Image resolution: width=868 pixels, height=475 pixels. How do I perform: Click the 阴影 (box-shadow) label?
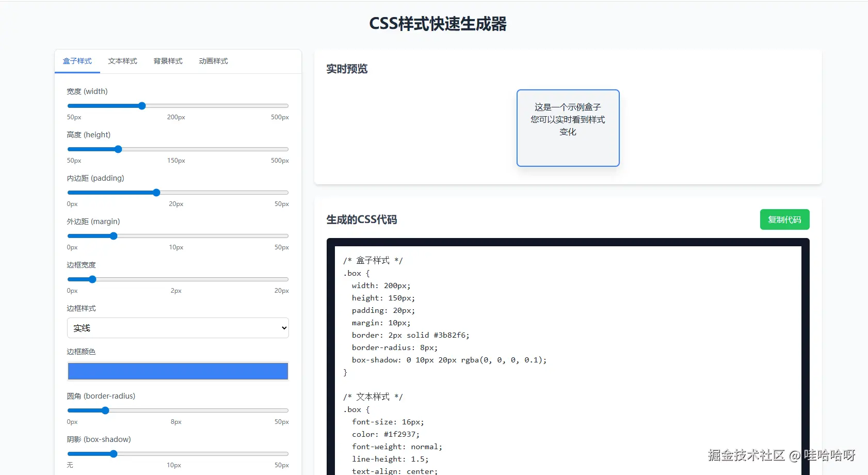click(99, 439)
